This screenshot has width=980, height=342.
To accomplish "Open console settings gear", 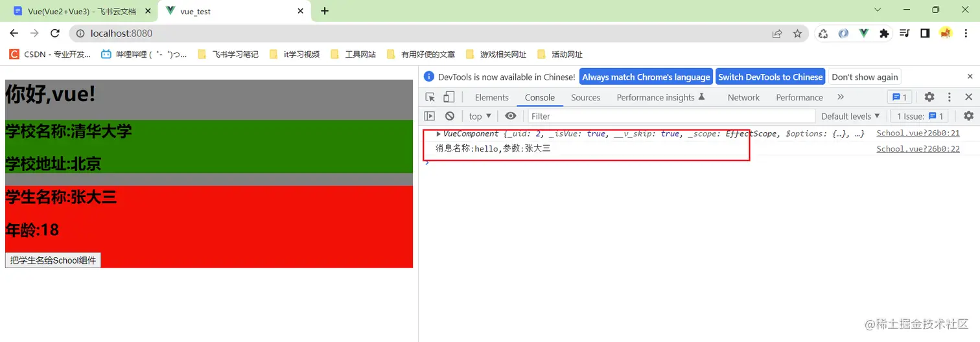I will point(968,116).
